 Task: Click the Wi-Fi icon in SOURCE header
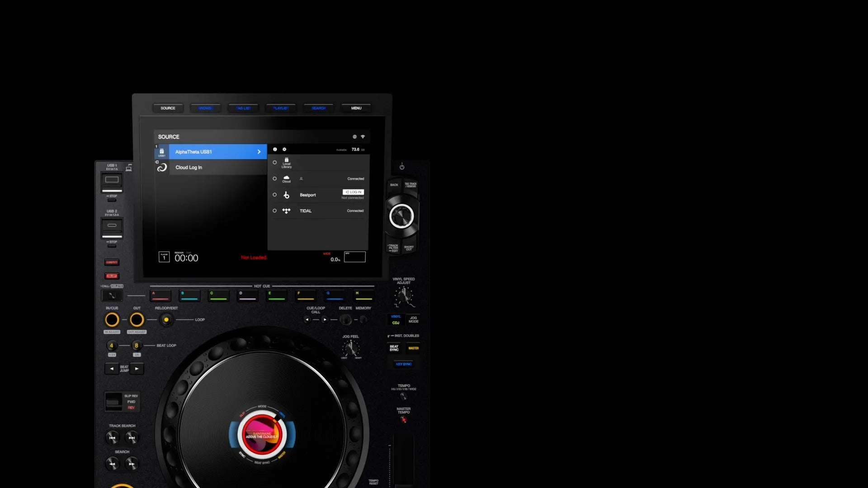coord(363,136)
